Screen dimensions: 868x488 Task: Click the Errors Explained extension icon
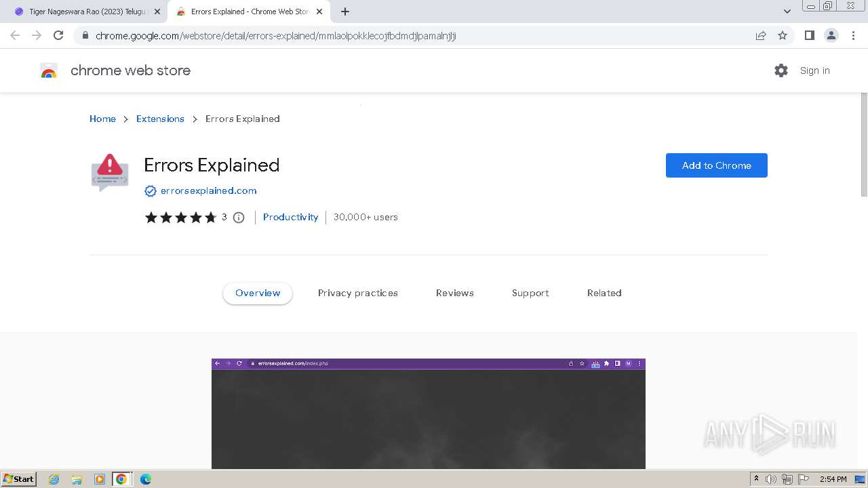click(110, 172)
